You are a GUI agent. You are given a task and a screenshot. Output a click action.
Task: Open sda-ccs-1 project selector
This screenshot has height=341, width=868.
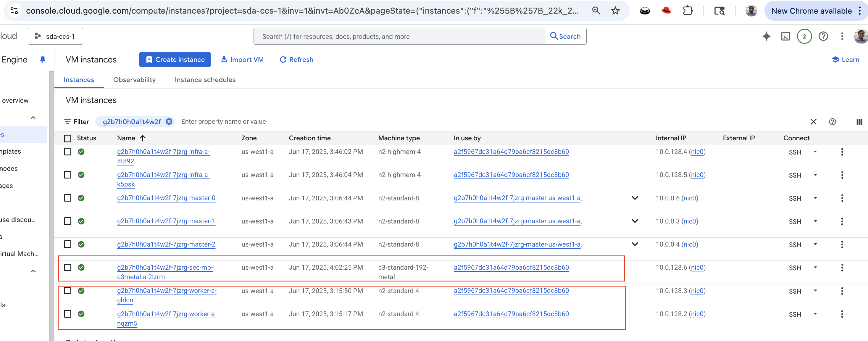coord(56,36)
